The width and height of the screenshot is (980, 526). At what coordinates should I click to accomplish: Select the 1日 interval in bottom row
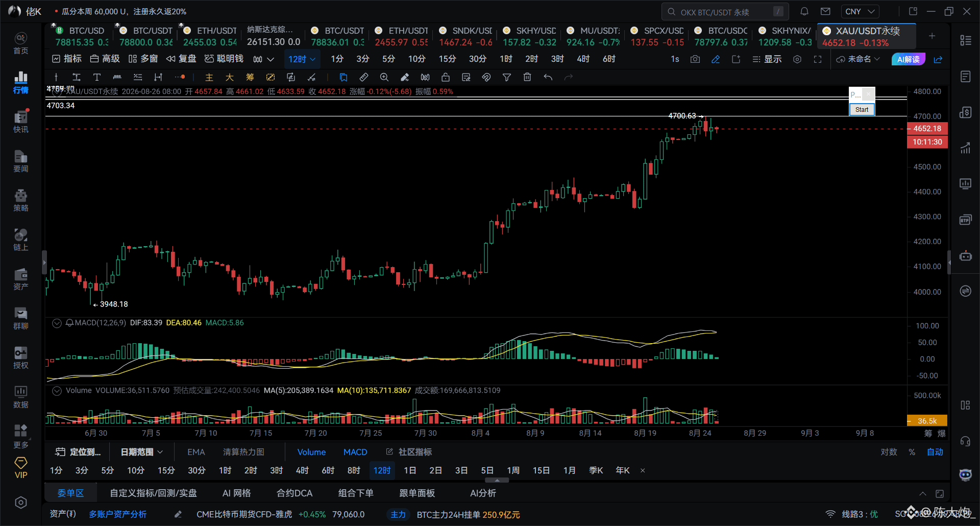click(x=410, y=470)
